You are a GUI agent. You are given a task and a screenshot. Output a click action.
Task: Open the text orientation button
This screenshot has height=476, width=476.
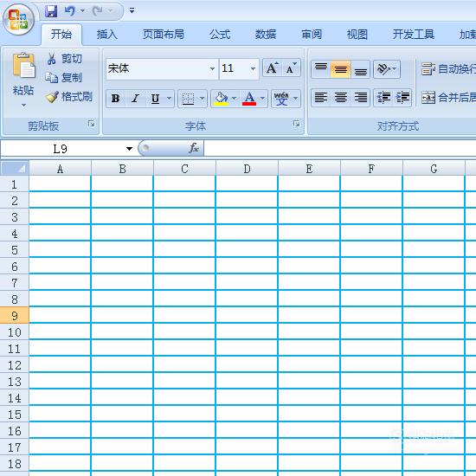point(387,69)
